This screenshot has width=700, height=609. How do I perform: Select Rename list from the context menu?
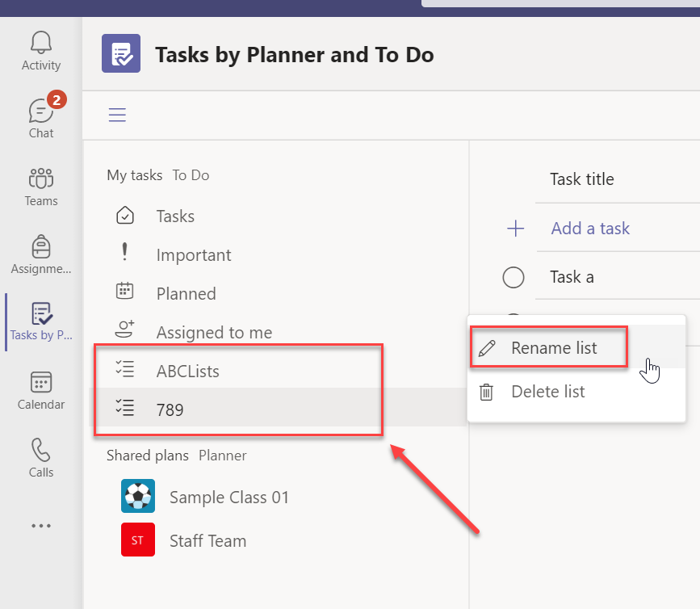click(548, 347)
